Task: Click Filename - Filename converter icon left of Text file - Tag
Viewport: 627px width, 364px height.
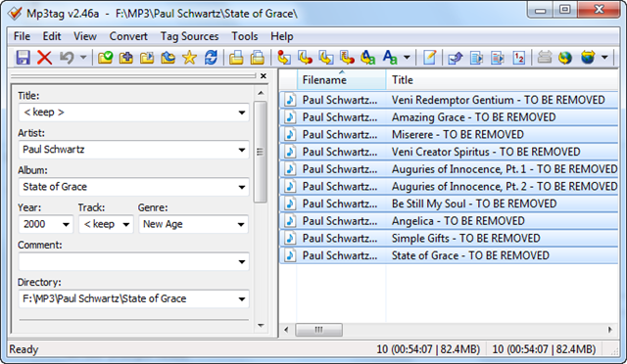Action: (326, 58)
